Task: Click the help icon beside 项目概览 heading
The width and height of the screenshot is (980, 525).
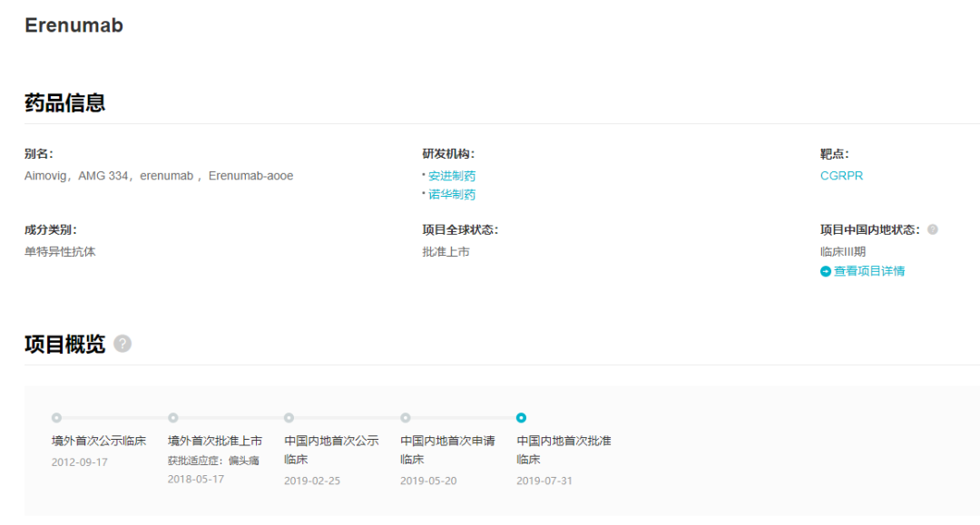Action: click(x=122, y=345)
